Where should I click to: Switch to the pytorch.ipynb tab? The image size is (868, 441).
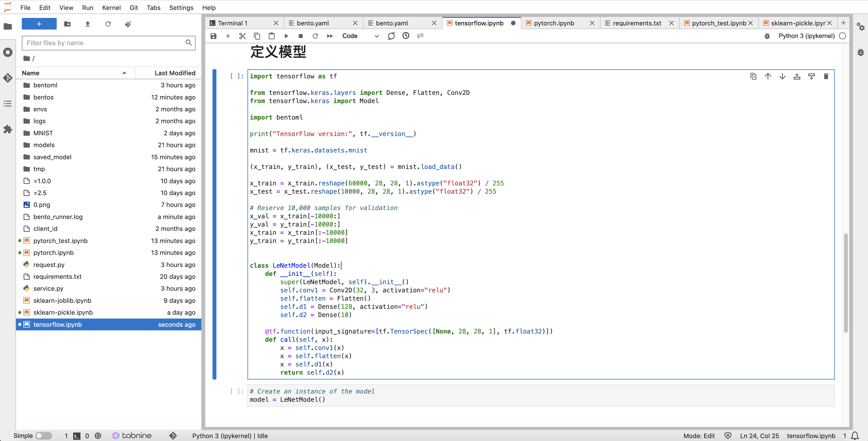pos(554,23)
